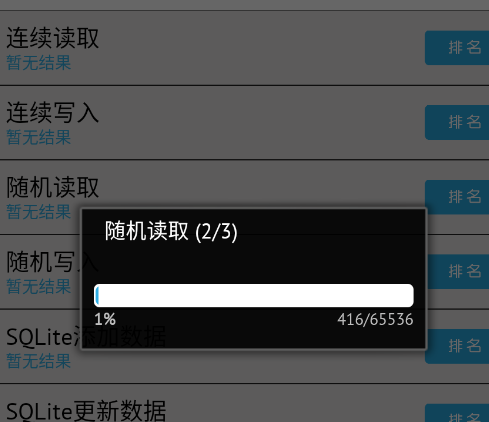The height and width of the screenshot is (422, 489).
Task: Click the 随机读取 (2/3) dialog title
Action: 171,231
